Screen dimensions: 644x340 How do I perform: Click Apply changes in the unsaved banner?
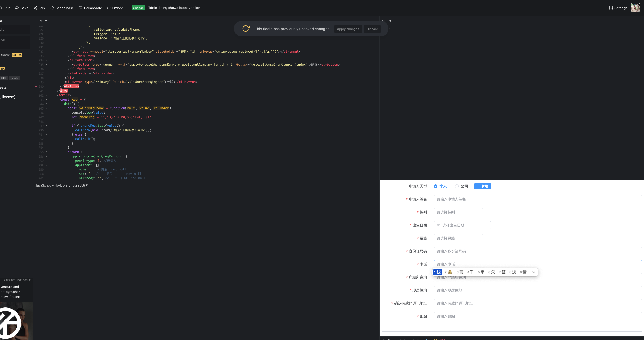click(x=348, y=29)
